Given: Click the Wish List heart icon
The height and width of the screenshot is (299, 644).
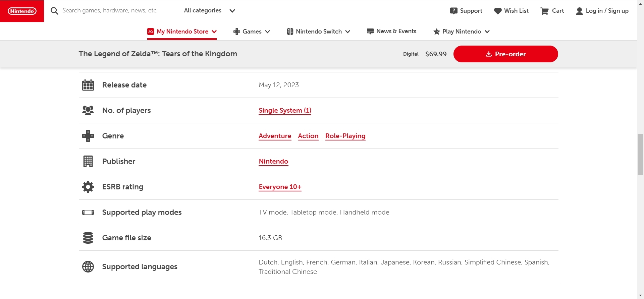Looking at the screenshot, I should (x=498, y=11).
